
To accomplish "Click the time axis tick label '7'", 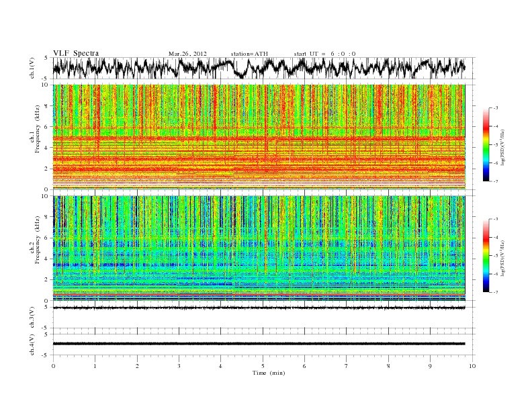I will point(347,366).
